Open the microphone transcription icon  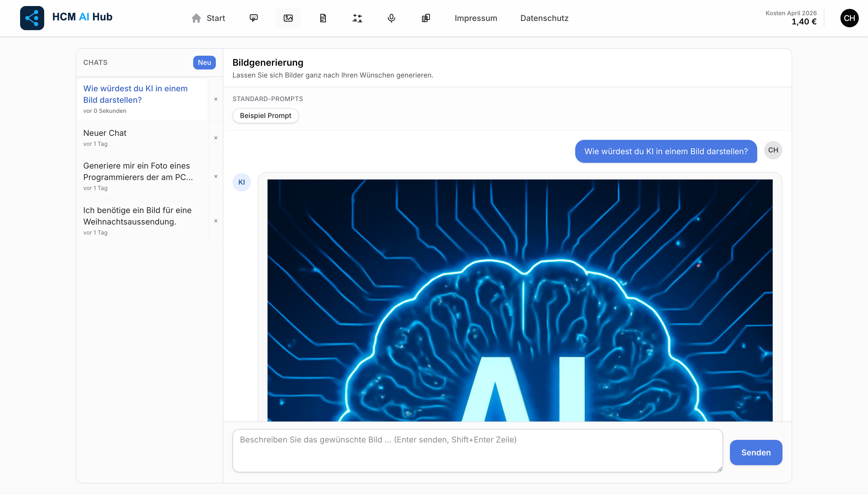pos(392,18)
